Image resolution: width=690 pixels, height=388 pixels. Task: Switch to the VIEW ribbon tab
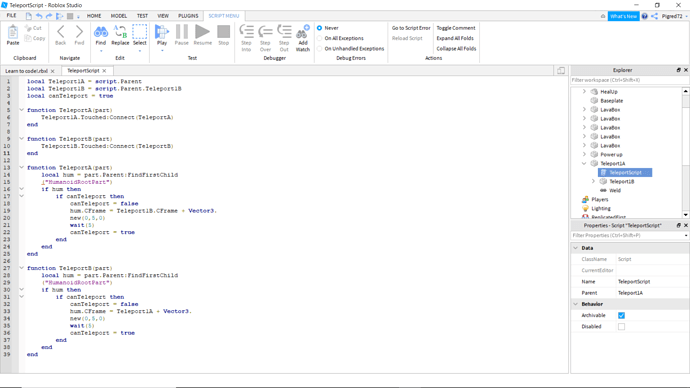[x=163, y=16]
